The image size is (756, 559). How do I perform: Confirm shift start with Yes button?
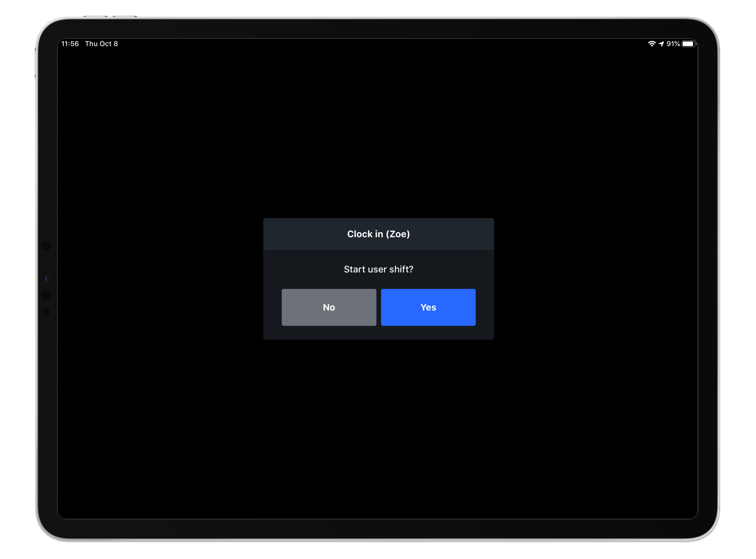tap(428, 307)
